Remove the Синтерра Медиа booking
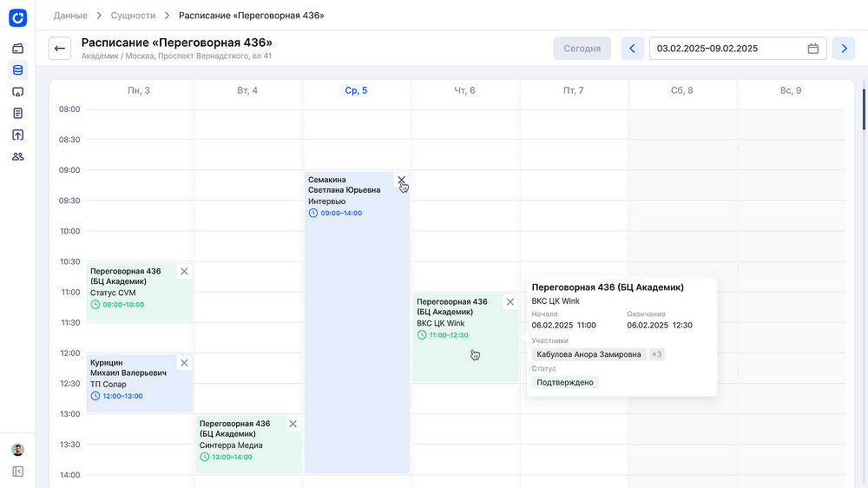This screenshot has height=488, width=868. (293, 424)
